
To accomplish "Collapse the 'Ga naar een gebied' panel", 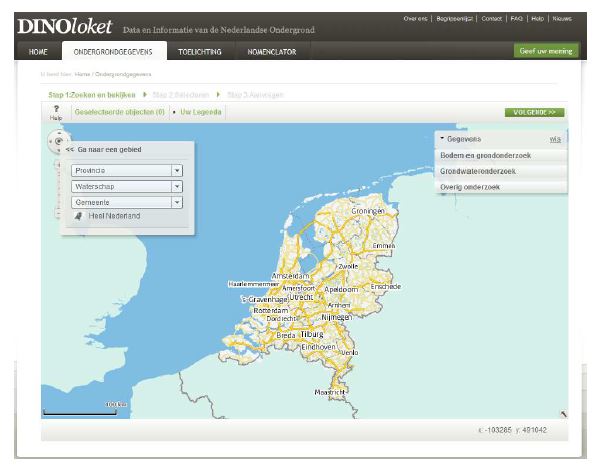I will tap(70, 149).
